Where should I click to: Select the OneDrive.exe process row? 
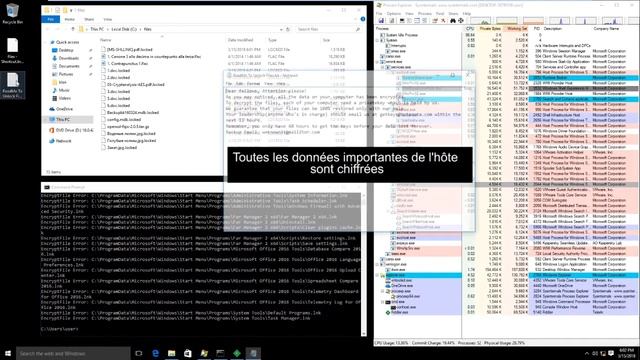[x=507, y=286]
